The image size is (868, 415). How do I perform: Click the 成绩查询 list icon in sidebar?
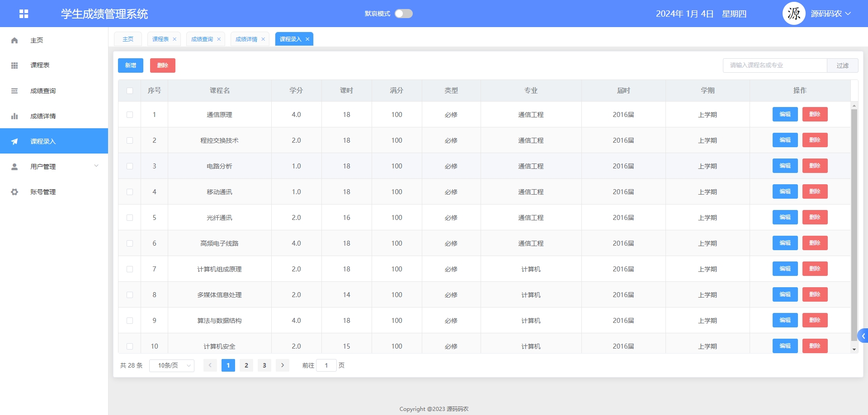point(14,91)
